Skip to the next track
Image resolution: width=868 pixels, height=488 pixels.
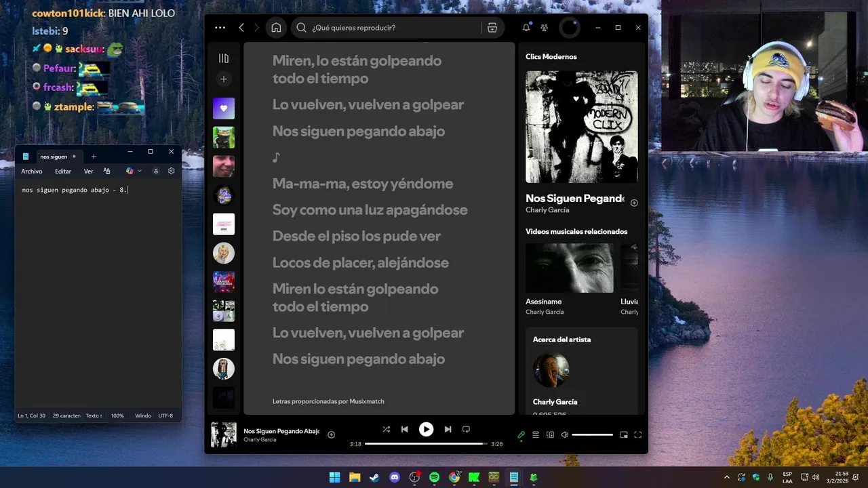click(x=448, y=429)
